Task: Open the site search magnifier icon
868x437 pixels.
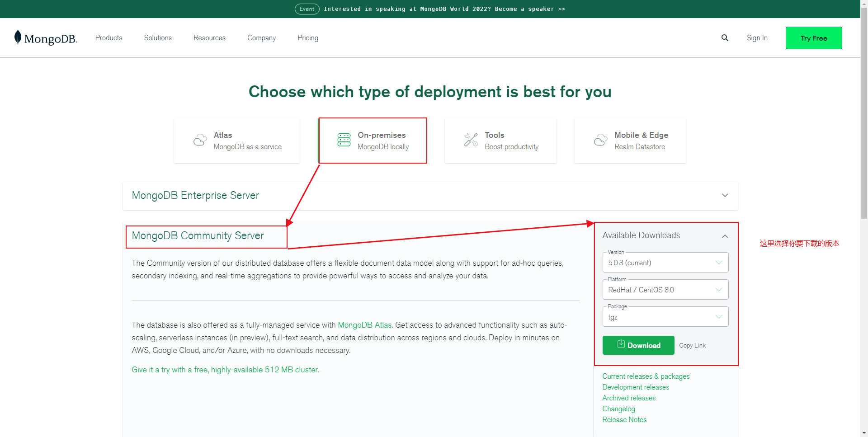Action: point(725,38)
